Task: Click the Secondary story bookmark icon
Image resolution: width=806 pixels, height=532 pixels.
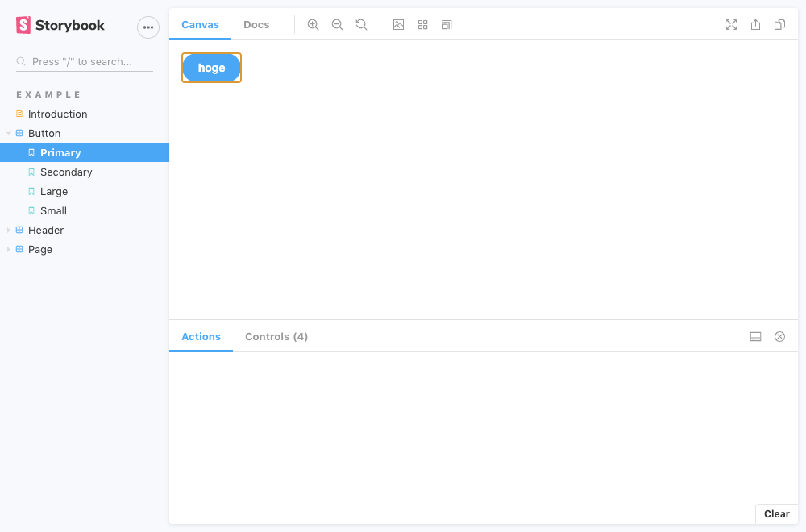Action: [31, 172]
